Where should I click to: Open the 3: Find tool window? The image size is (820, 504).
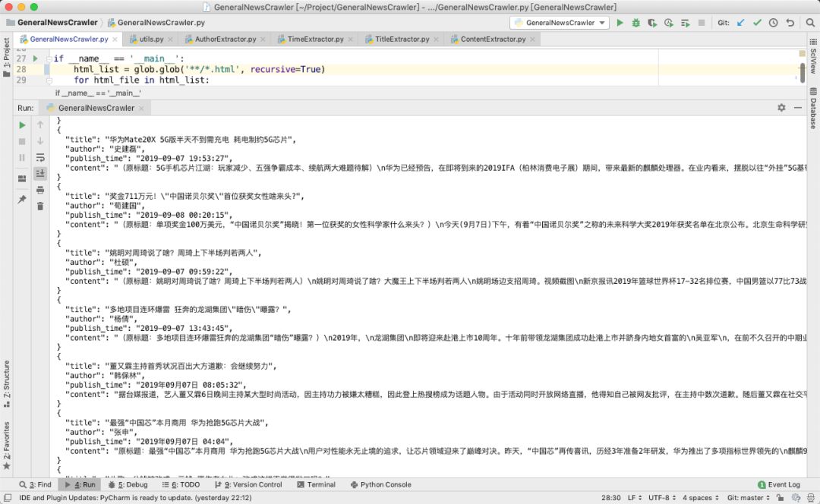36,485
